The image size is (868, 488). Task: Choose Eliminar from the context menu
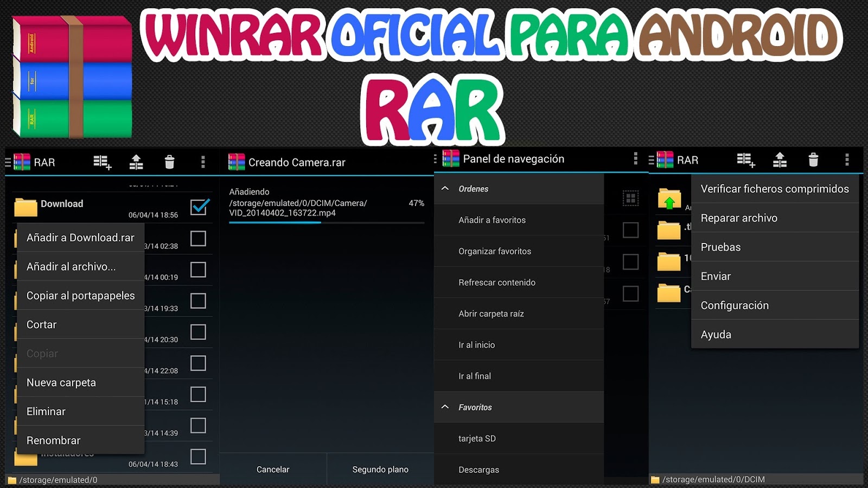point(81,412)
